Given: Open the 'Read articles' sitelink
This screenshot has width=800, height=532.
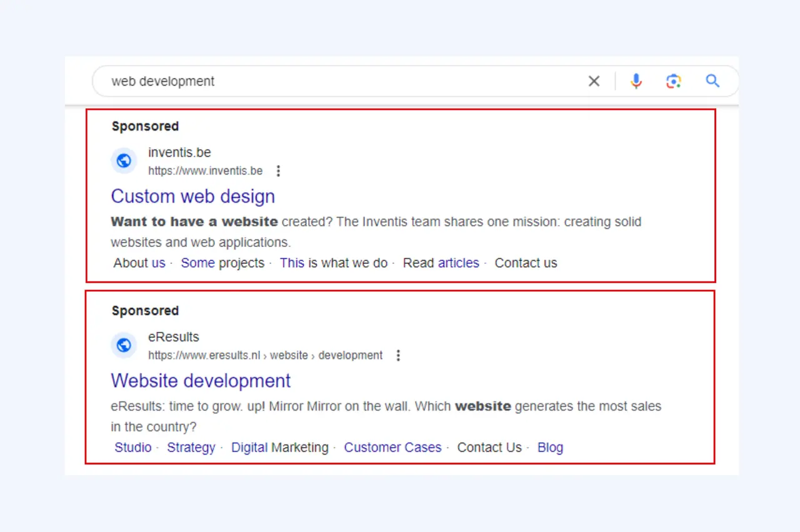Looking at the screenshot, I should pyautogui.click(x=441, y=263).
